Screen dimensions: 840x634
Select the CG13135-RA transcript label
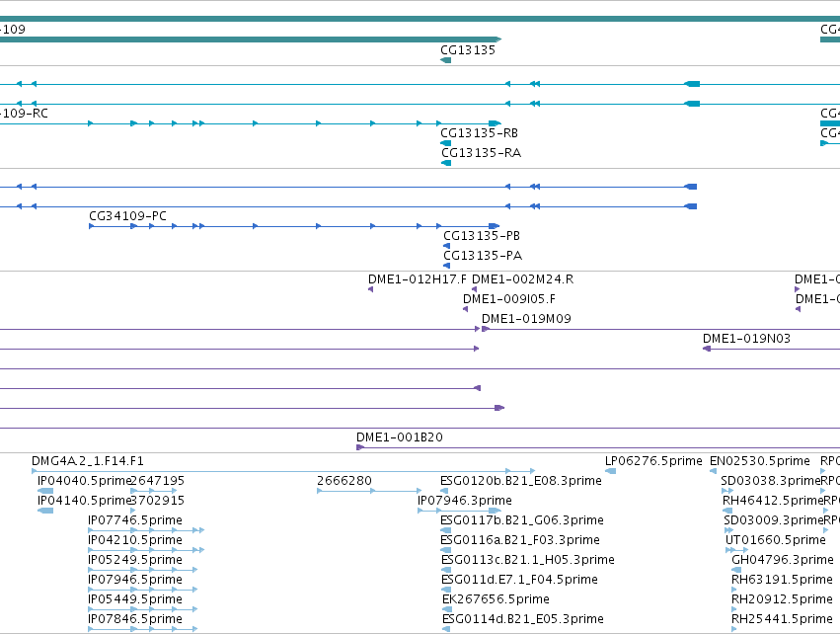point(481,153)
